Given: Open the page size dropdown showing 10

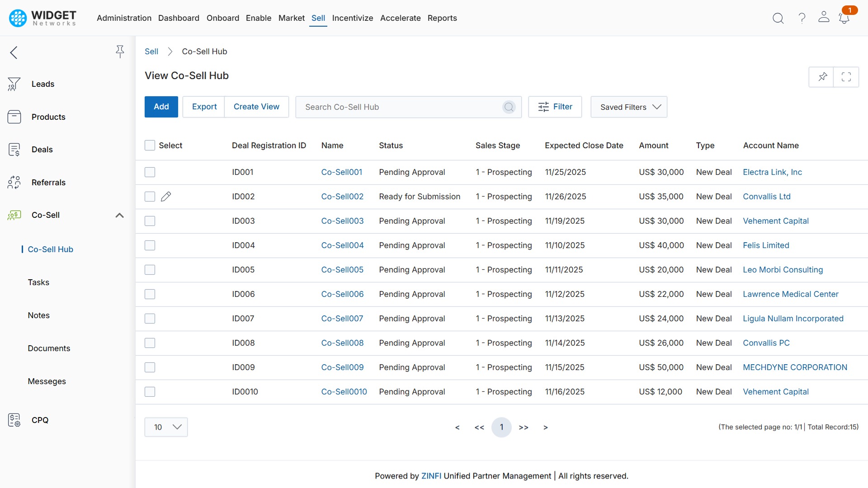Looking at the screenshot, I should (166, 427).
